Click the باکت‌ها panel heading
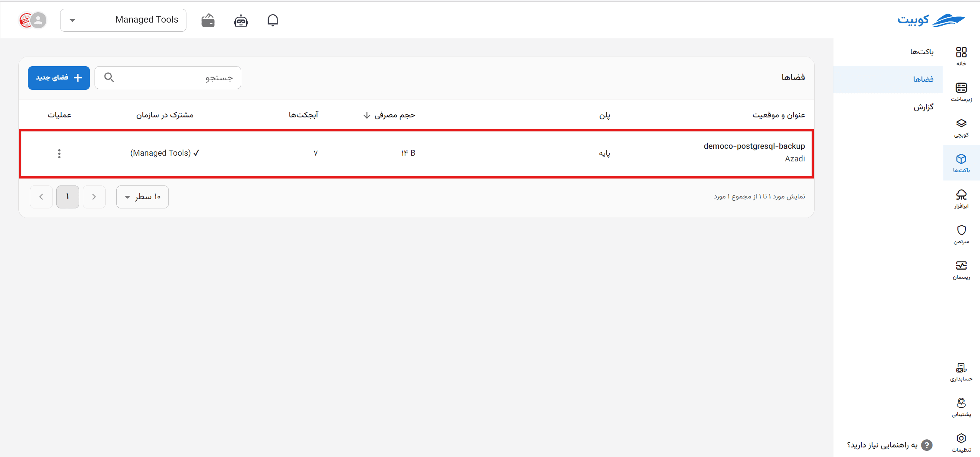Image resolution: width=980 pixels, height=457 pixels. pyautogui.click(x=922, y=52)
